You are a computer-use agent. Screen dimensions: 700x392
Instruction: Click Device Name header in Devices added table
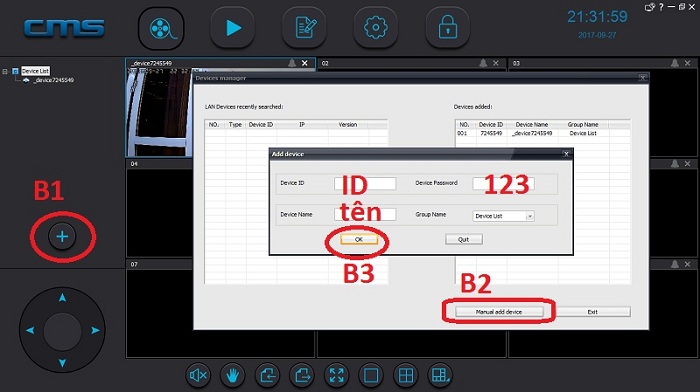coord(532,125)
